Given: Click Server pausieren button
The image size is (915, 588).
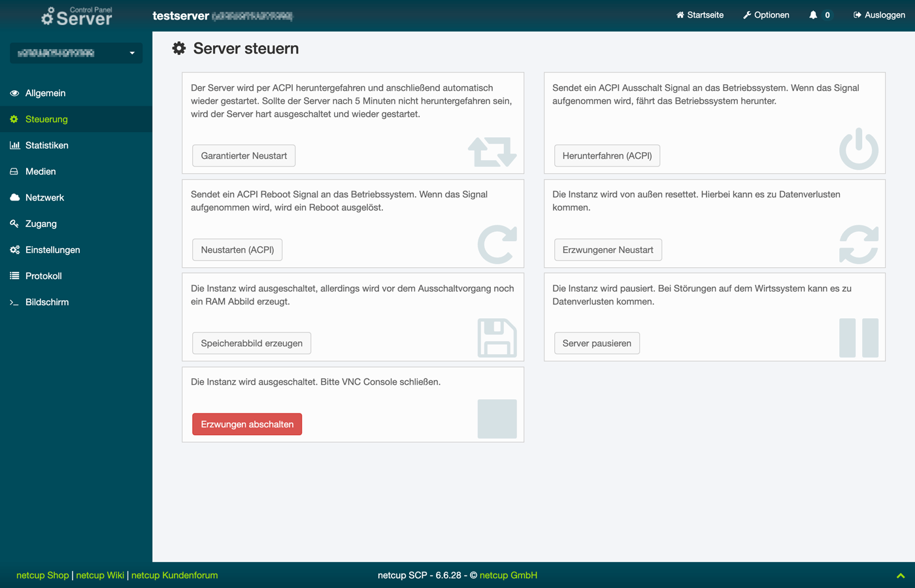Looking at the screenshot, I should [597, 343].
